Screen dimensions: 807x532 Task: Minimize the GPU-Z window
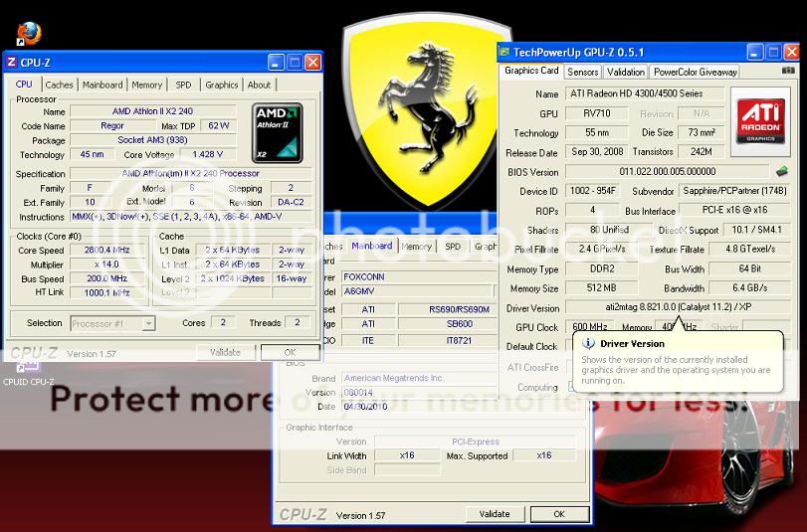point(755,52)
